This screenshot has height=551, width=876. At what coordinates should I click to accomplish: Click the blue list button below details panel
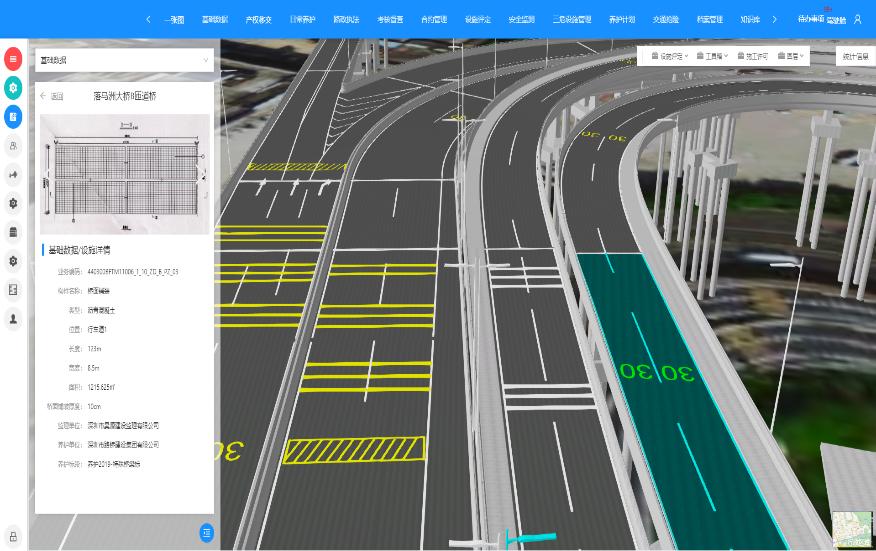pos(206,533)
